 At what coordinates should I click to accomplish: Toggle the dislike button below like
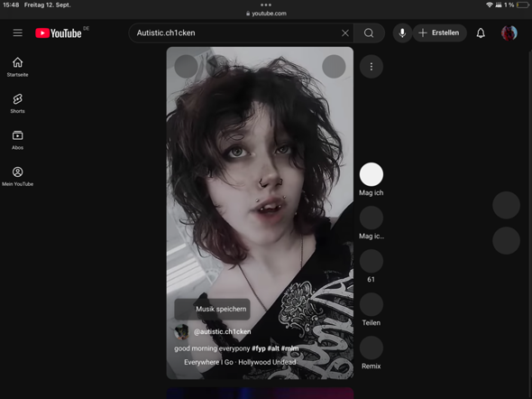tap(371, 218)
